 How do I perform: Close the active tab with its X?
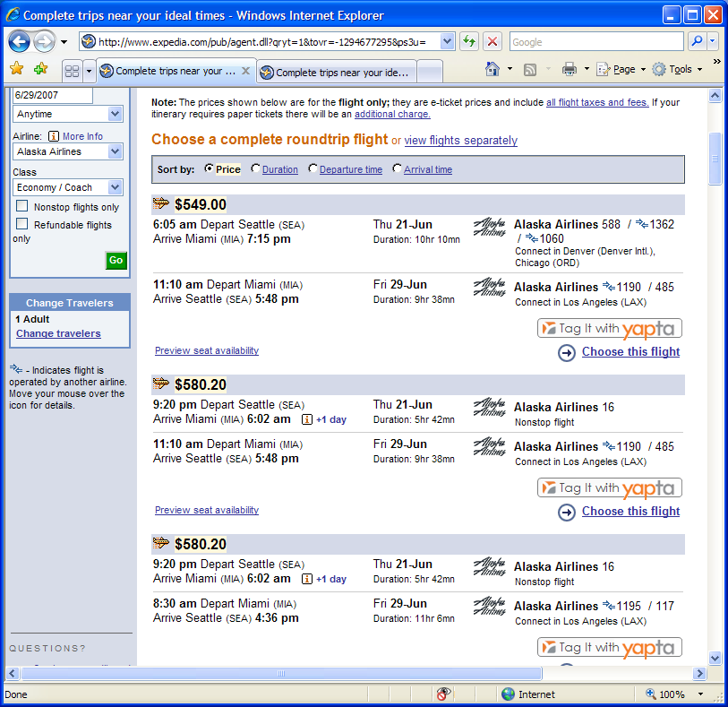[245, 71]
